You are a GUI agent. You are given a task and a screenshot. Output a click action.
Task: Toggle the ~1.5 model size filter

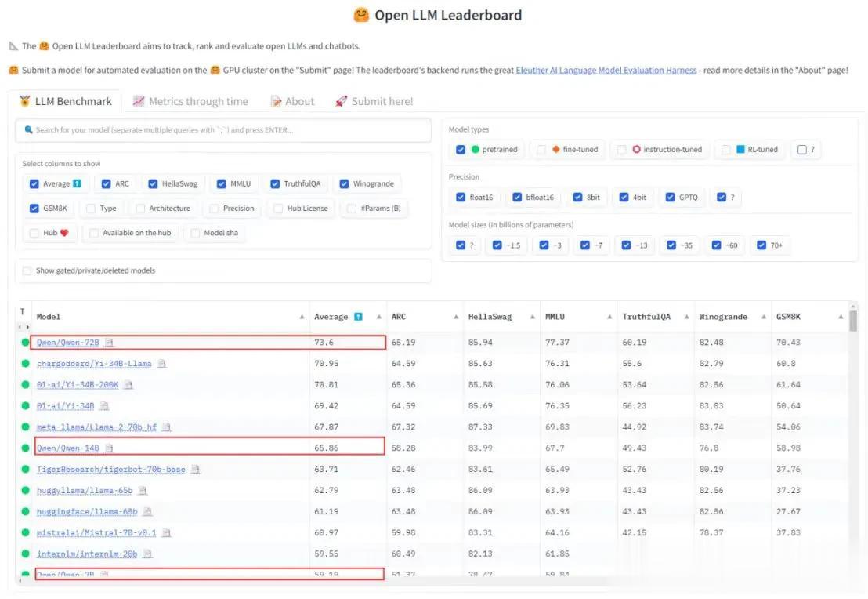pyautogui.click(x=497, y=245)
